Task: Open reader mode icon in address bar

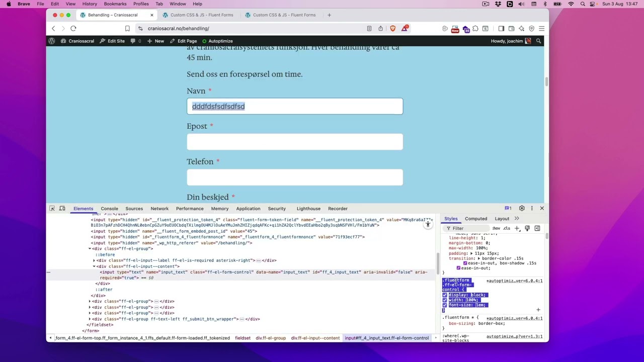Action: tap(369, 29)
